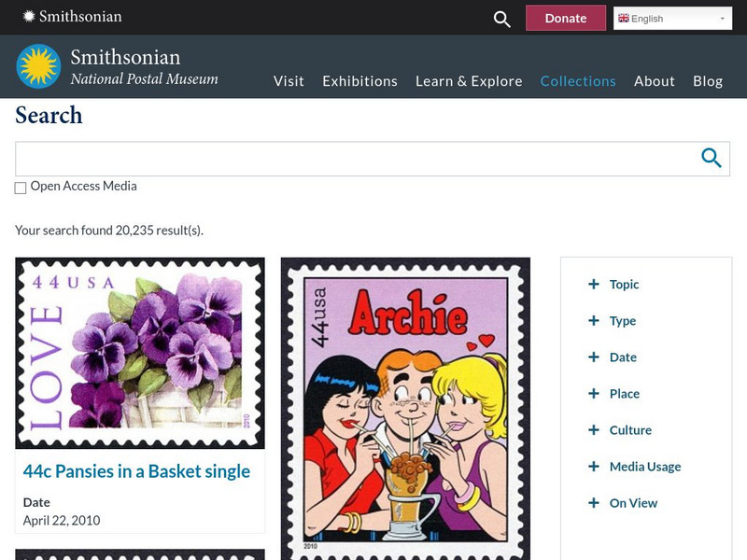Click the Donate button
Image resolution: width=747 pixels, height=560 pixels.
pos(566,18)
